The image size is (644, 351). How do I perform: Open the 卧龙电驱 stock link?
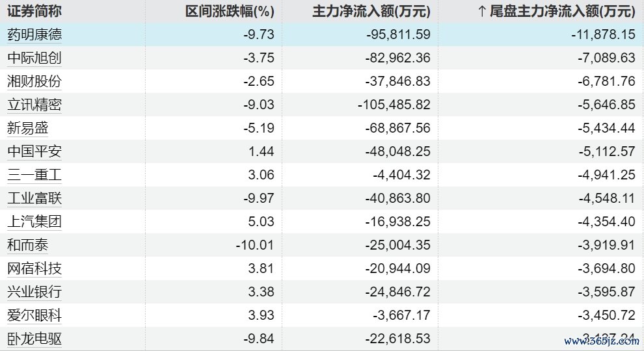point(34,339)
